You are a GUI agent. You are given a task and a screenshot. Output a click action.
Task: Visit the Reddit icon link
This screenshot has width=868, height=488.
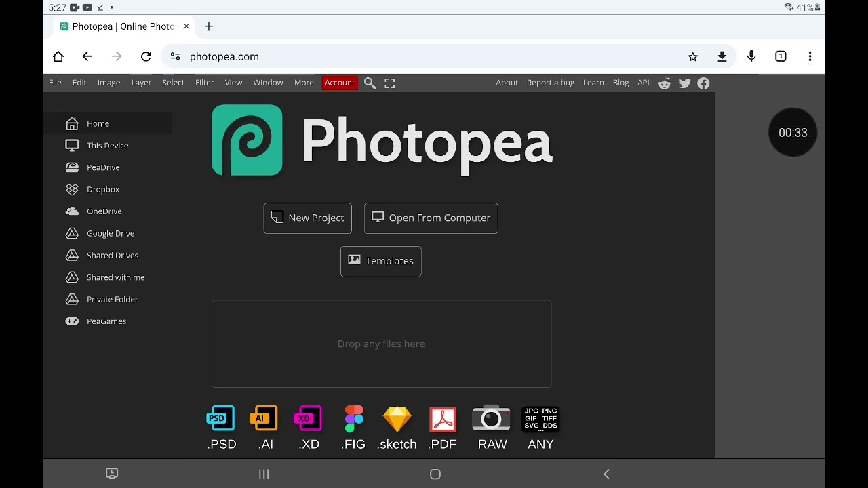pyautogui.click(x=665, y=83)
